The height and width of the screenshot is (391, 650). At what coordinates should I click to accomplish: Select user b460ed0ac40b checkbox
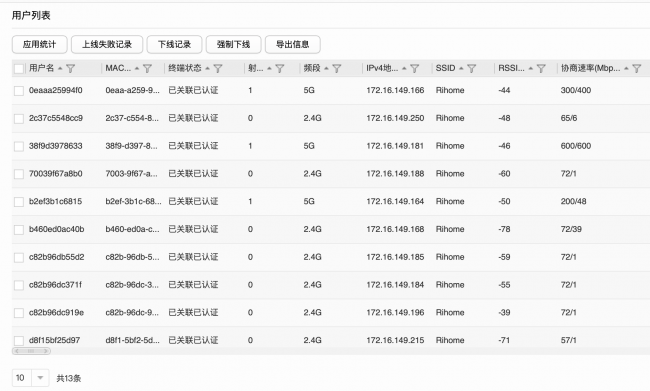pos(19,230)
